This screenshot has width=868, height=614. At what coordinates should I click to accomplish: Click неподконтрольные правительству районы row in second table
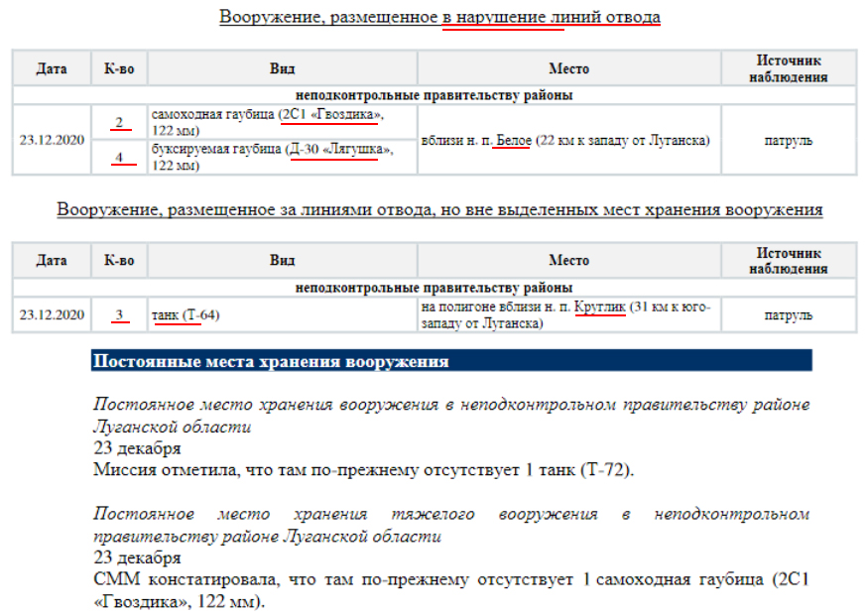[x=434, y=288]
